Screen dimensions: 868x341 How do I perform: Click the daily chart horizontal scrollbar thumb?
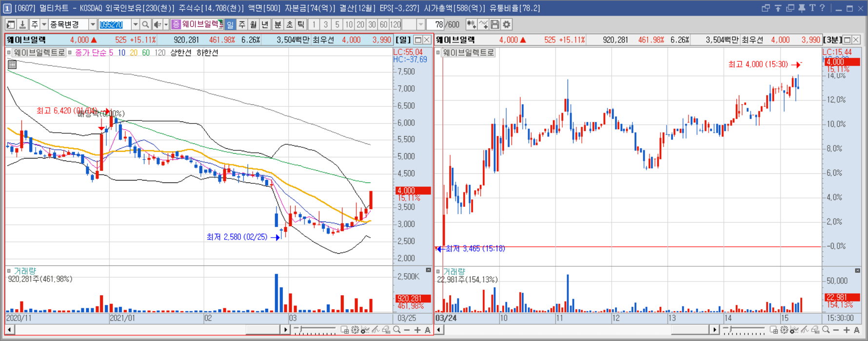263,330
